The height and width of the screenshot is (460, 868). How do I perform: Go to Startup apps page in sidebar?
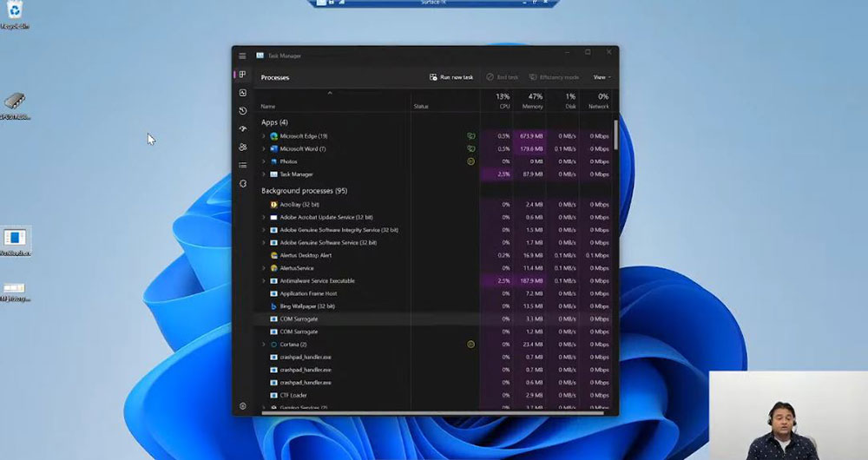click(243, 128)
